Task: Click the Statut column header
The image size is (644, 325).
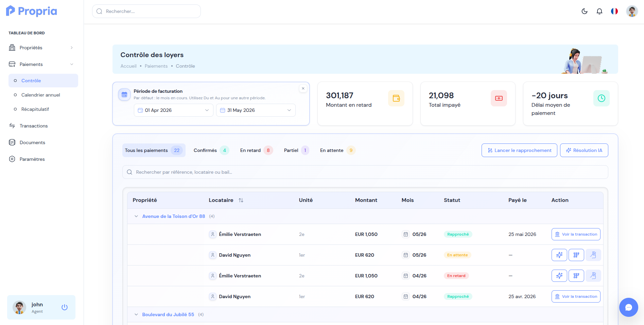Action: [452, 200]
